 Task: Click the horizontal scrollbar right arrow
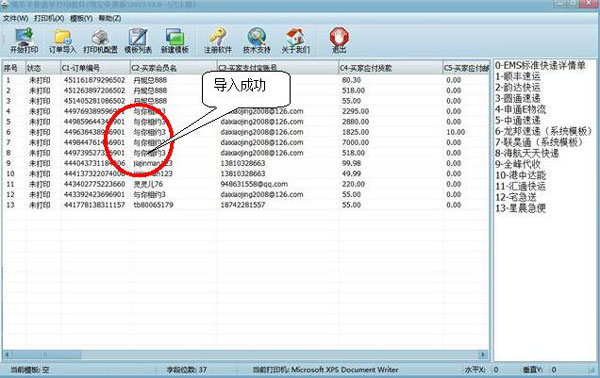point(483,355)
